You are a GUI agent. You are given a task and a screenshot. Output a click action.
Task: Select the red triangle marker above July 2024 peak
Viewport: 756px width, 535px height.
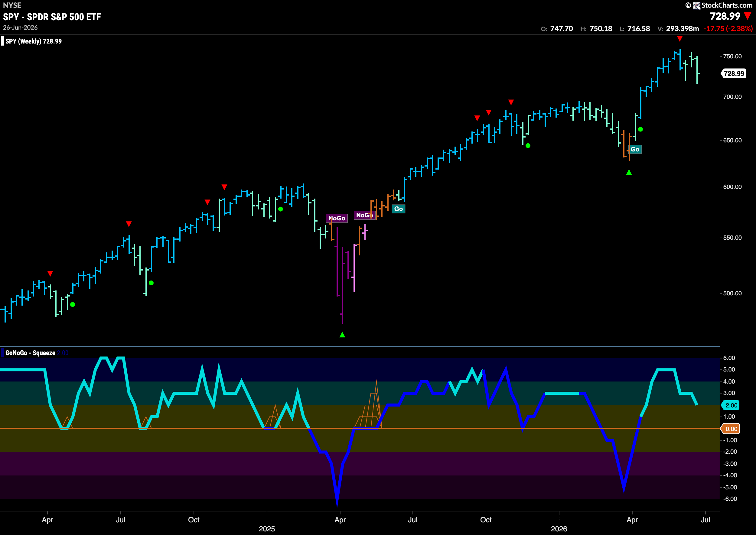click(x=129, y=224)
